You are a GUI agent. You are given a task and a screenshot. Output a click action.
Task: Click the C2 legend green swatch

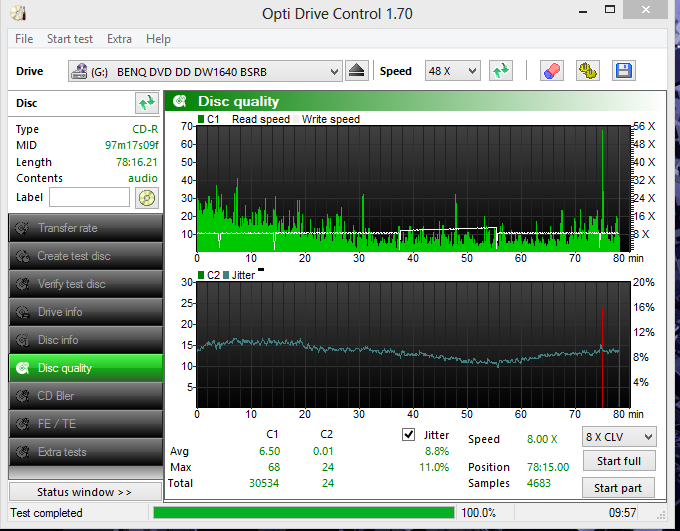coord(201,275)
